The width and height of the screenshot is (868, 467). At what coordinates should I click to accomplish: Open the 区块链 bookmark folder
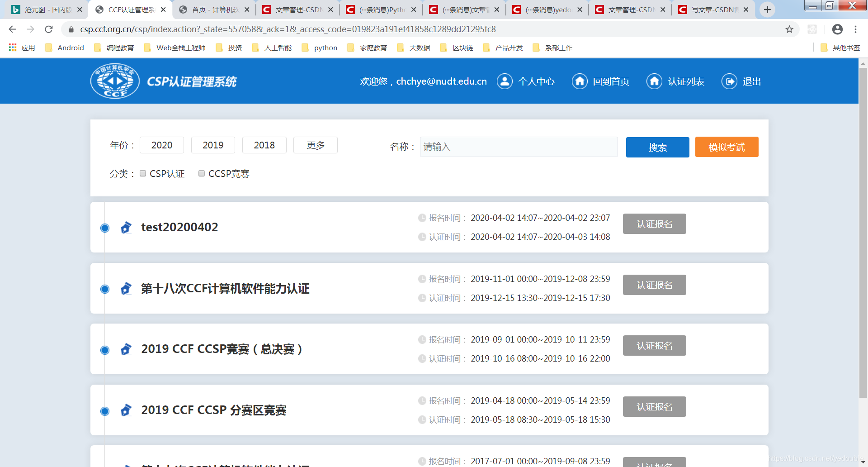(457, 48)
